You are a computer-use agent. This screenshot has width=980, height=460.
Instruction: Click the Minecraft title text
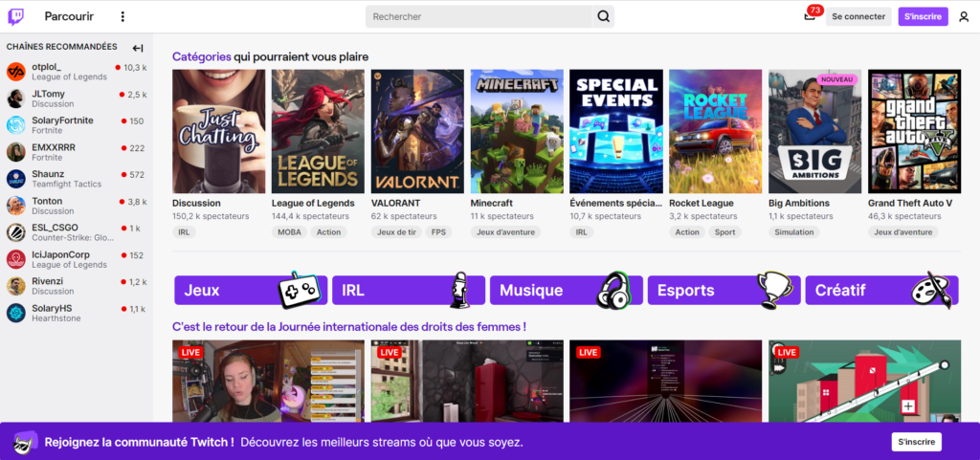(x=491, y=204)
